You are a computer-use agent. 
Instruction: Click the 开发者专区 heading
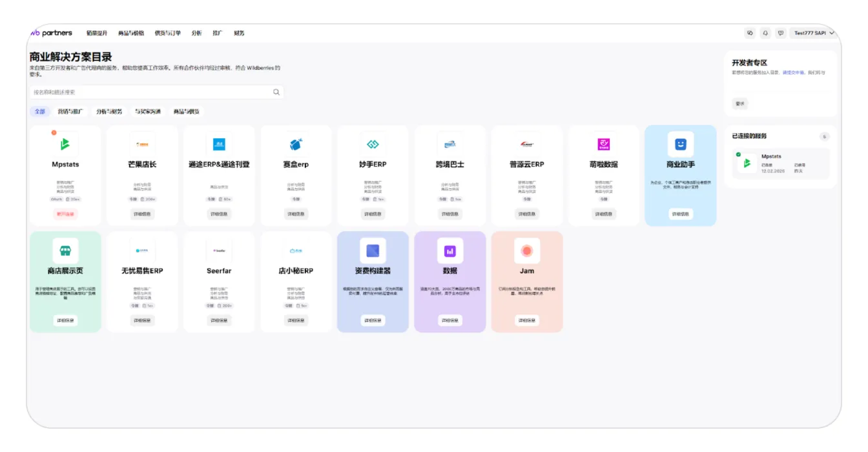[749, 63]
